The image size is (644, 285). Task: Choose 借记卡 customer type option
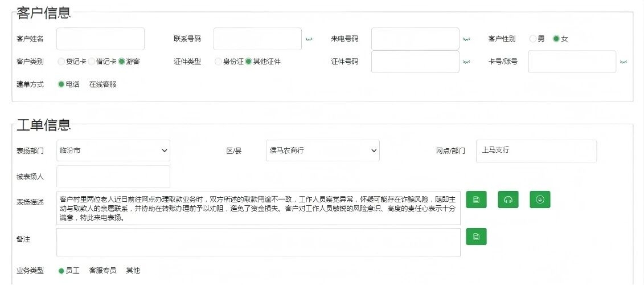click(92, 62)
